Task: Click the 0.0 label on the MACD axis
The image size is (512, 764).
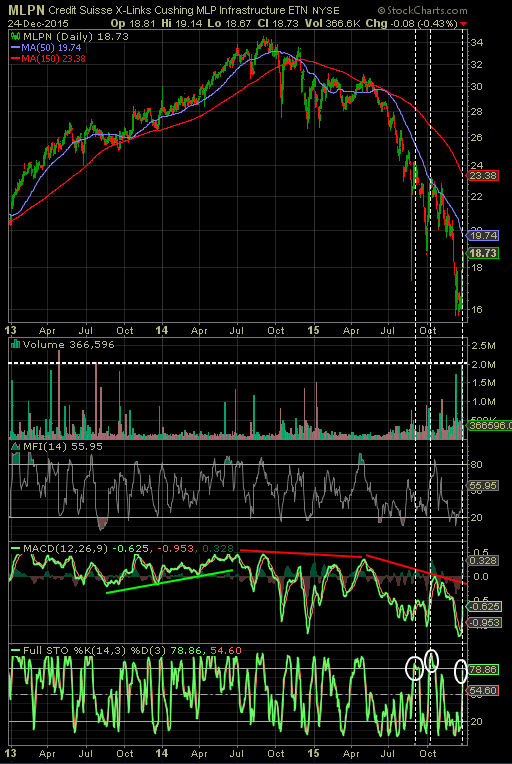Action: [x=479, y=576]
